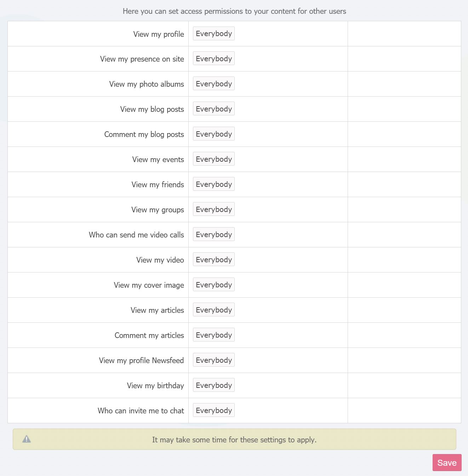Change who can send me video calls
The width and height of the screenshot is (468, 476).
pyautogui.click(x=214, y=235)
